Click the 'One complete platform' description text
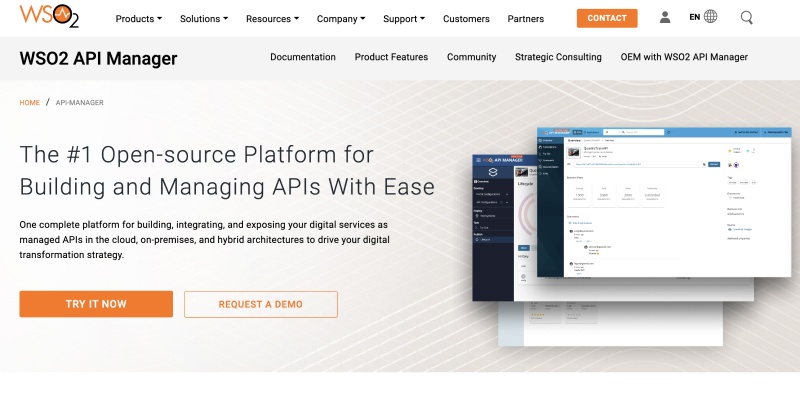 [205, 240]
